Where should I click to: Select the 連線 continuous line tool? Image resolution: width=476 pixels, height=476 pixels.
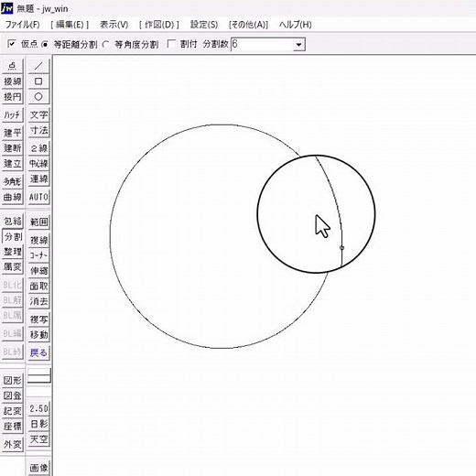click(x=38, y=178)
